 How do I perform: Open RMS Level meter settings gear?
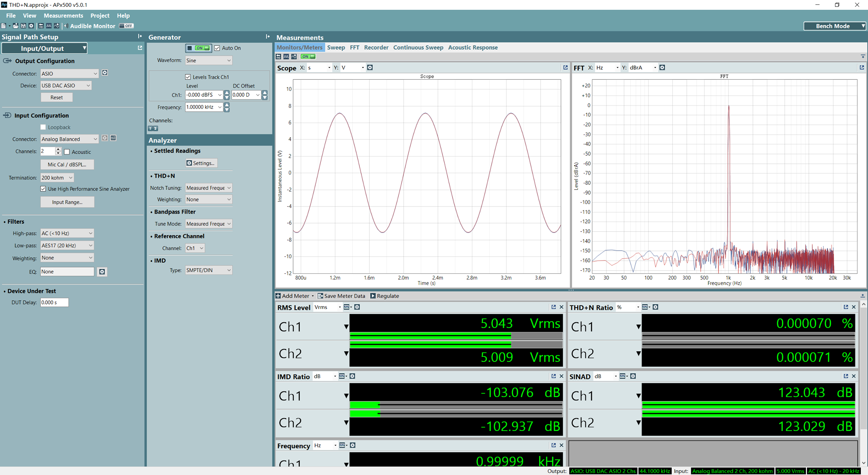coord(357,307)
